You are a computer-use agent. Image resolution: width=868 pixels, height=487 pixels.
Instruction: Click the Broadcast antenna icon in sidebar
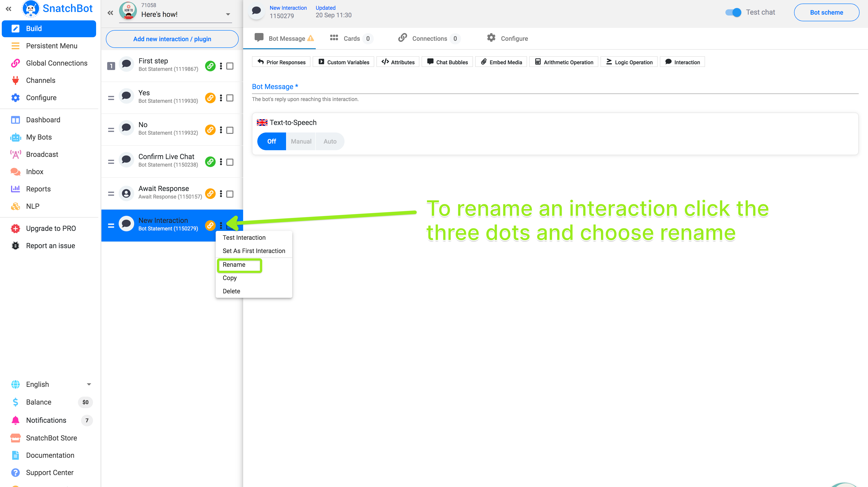pyautogui.click(x=15, y=154)
